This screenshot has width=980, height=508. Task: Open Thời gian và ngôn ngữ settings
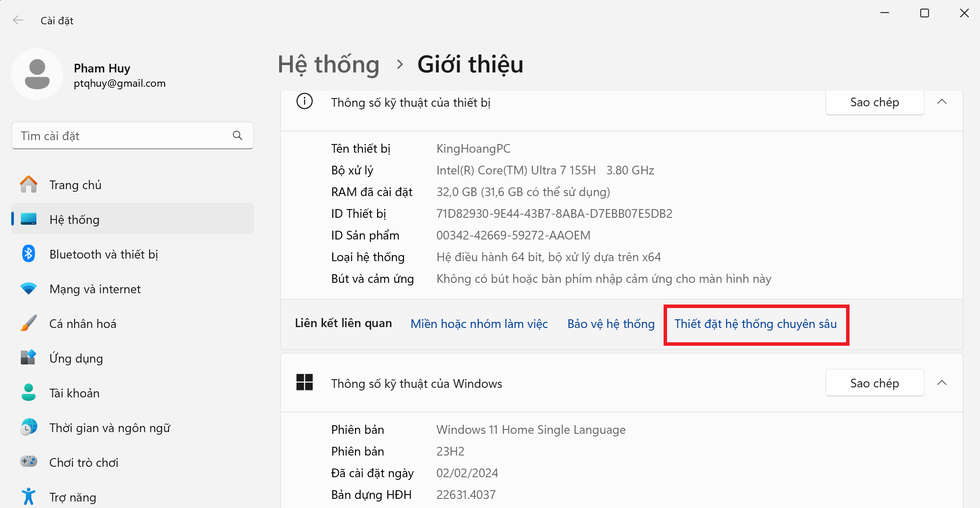109,428
